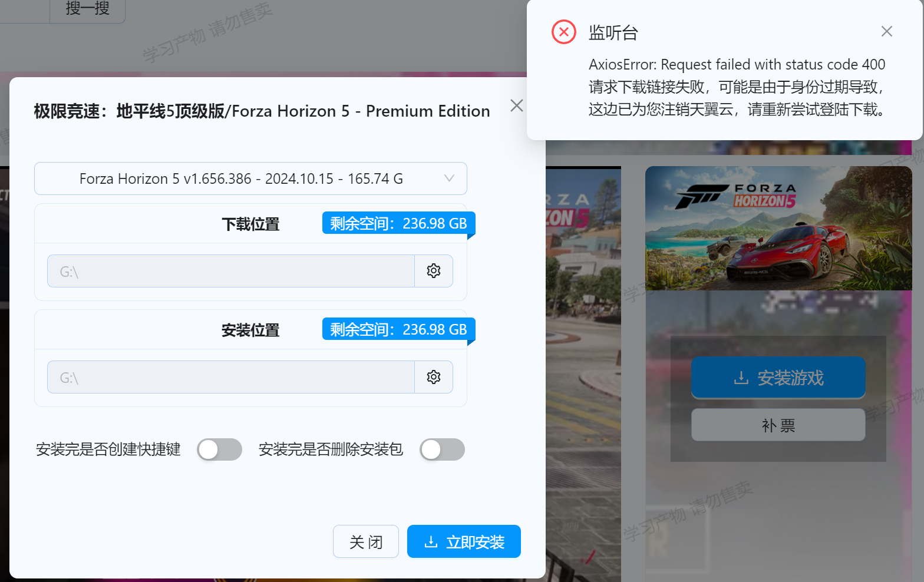The image size is (924, 582).
Task: Open install location folder settings gear
Action: pos(434,377)
